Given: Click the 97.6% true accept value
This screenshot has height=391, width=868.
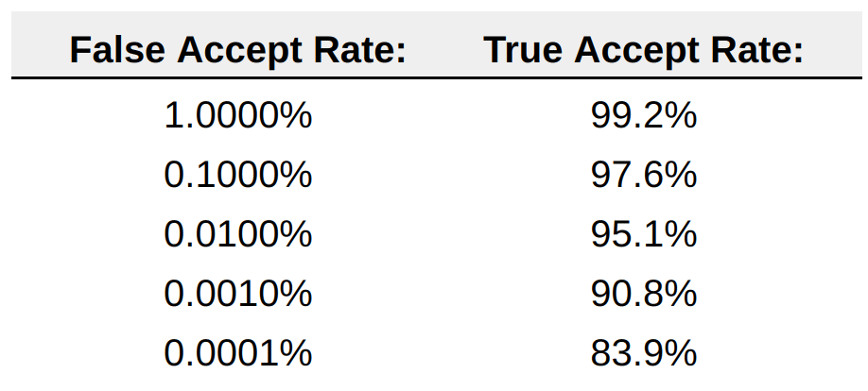Looking at the screenshot, I should [x=644, y=176].
